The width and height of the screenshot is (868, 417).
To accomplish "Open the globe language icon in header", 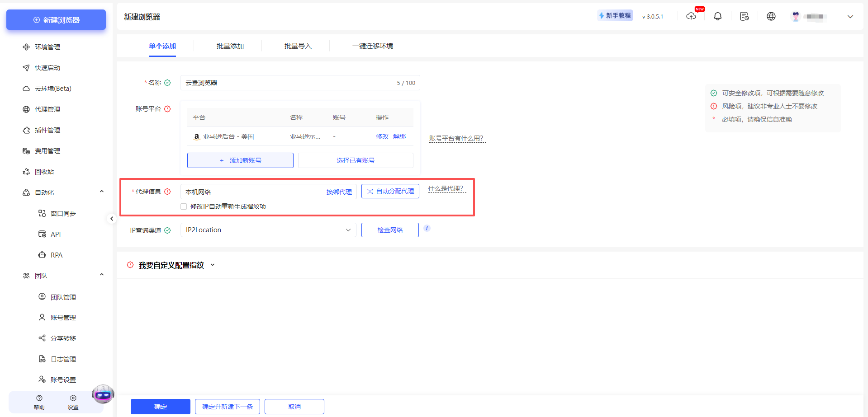I will [771, 16].
